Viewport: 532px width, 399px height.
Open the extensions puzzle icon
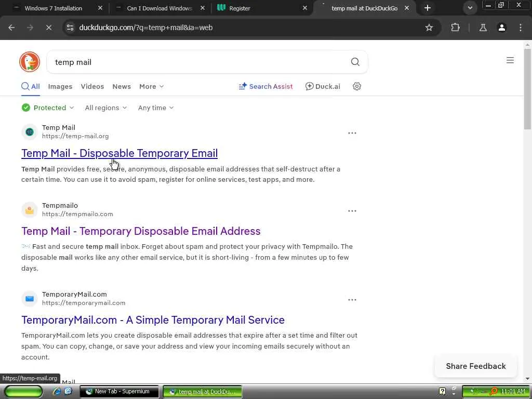[455, 28]
